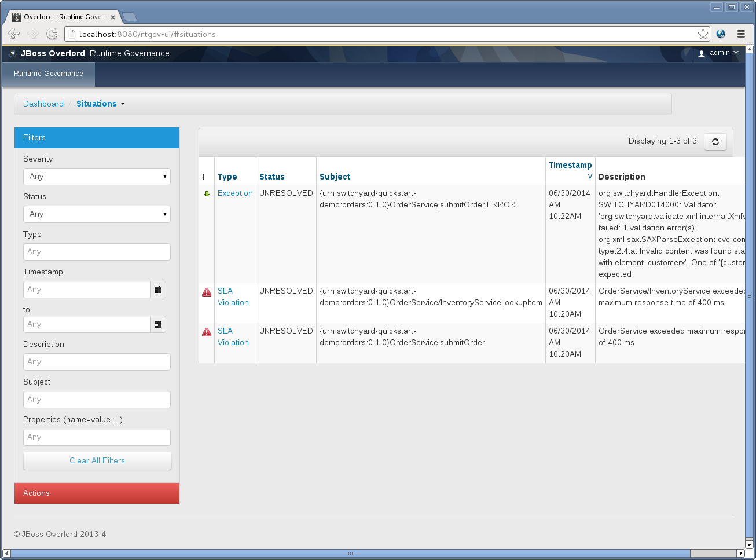Click the globe extension icon in toolbar
This screenshot has width=756, height=560.
721,34
